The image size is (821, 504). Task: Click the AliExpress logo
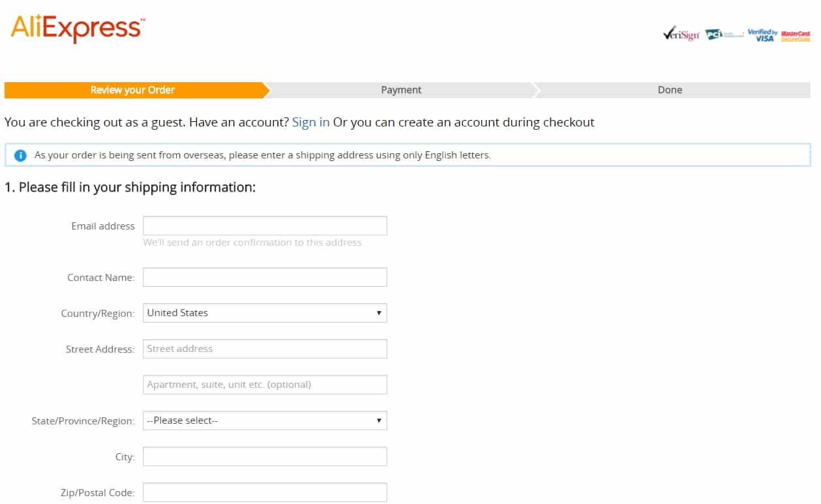78,28
